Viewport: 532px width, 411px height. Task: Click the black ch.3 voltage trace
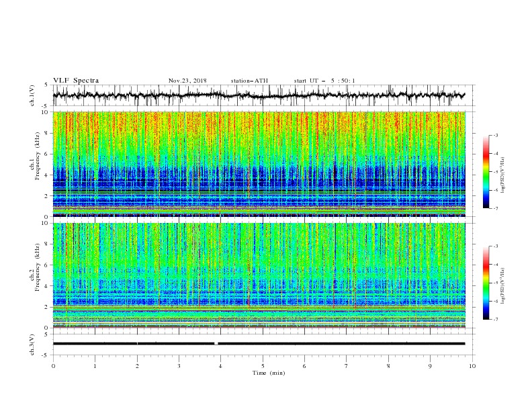tap(259, 344)
